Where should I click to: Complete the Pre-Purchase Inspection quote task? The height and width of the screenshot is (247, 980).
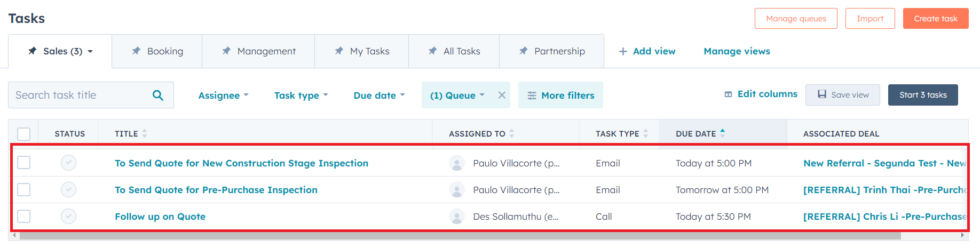(68, 189)
